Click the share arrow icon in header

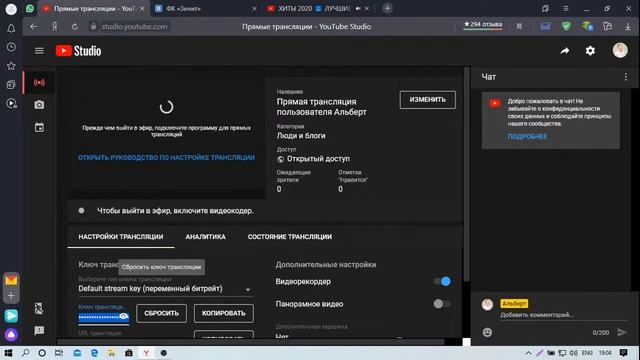[x=565, y=51]
